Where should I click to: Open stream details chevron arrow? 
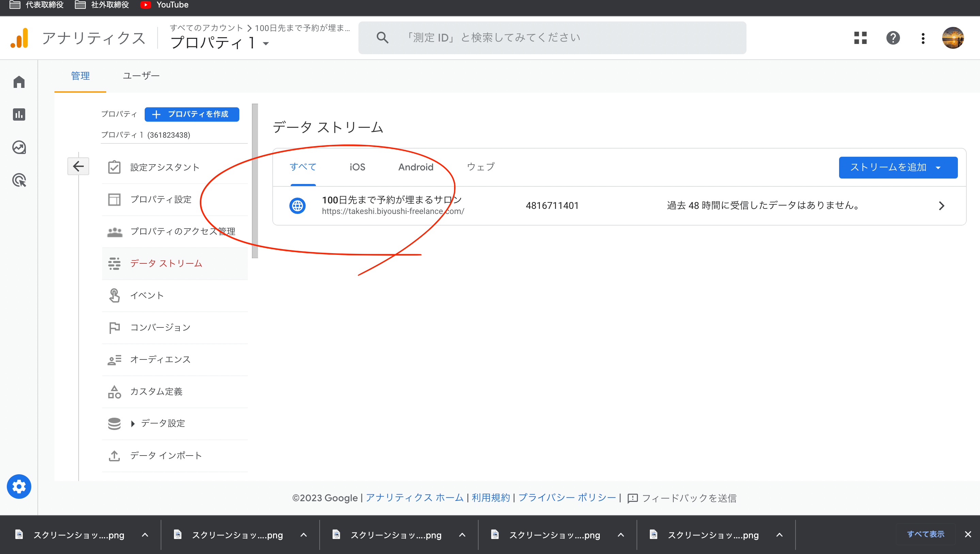[942, 205]
